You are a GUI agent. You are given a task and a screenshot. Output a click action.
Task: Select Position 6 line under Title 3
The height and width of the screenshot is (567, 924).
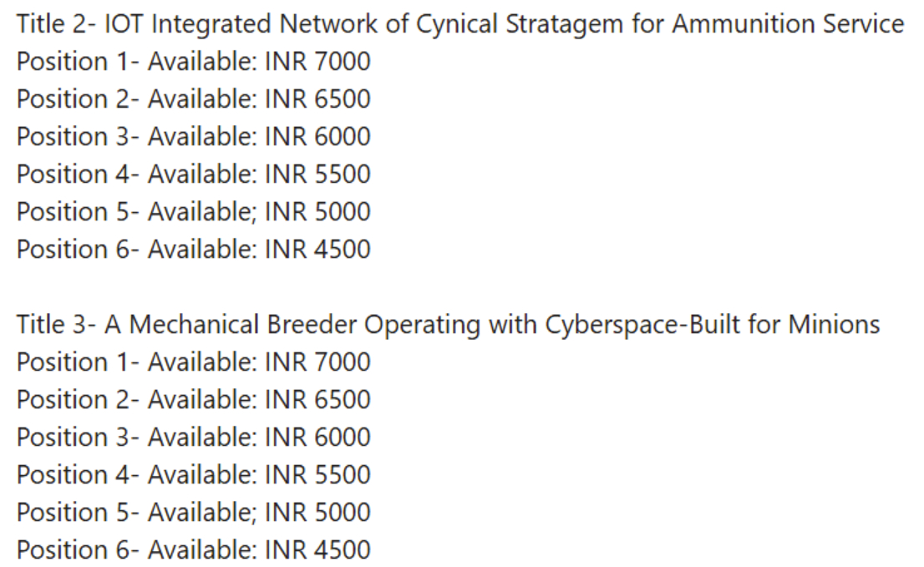tap(193, 550)
